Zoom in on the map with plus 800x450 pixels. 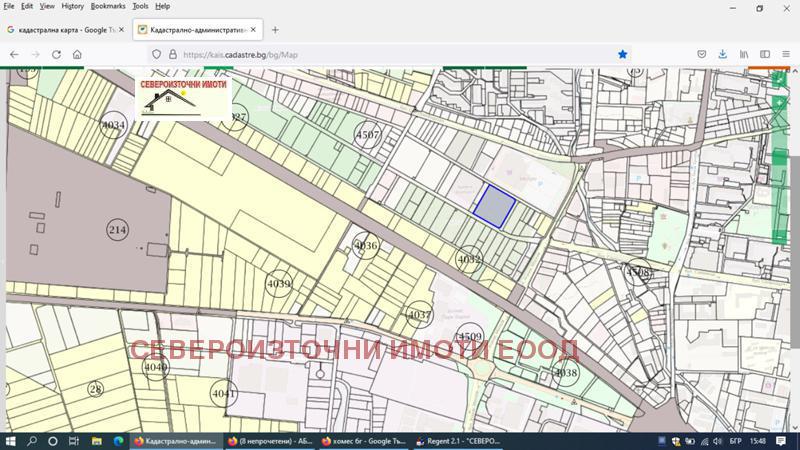(779, 103)
